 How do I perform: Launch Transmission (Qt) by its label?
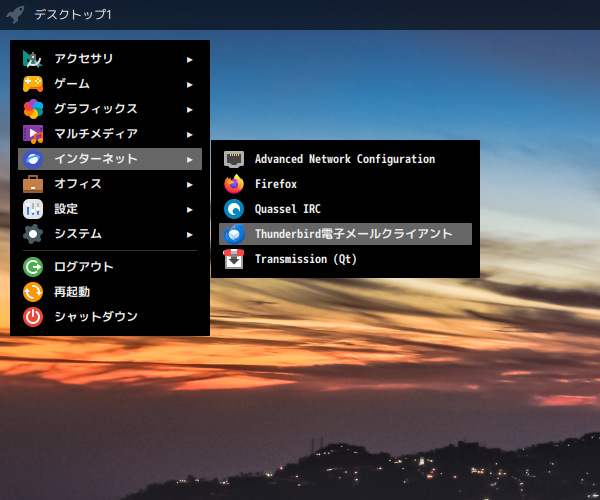tap(306, 259)
